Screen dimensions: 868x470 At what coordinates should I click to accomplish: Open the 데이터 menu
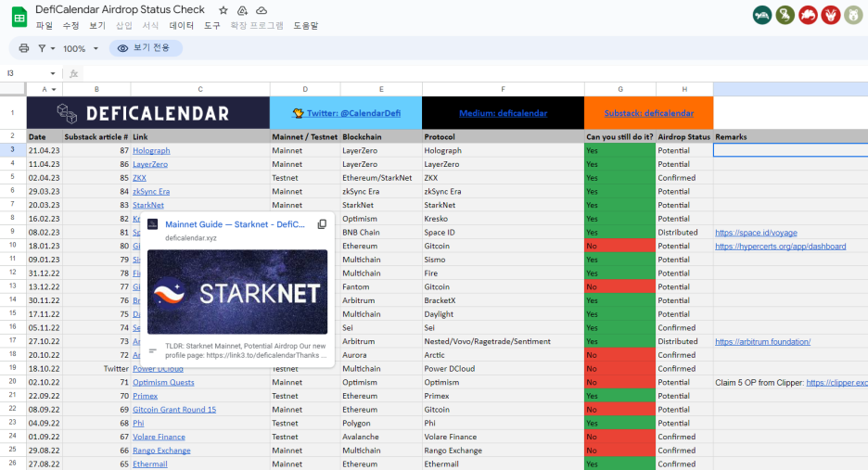(x=182, y=25)
